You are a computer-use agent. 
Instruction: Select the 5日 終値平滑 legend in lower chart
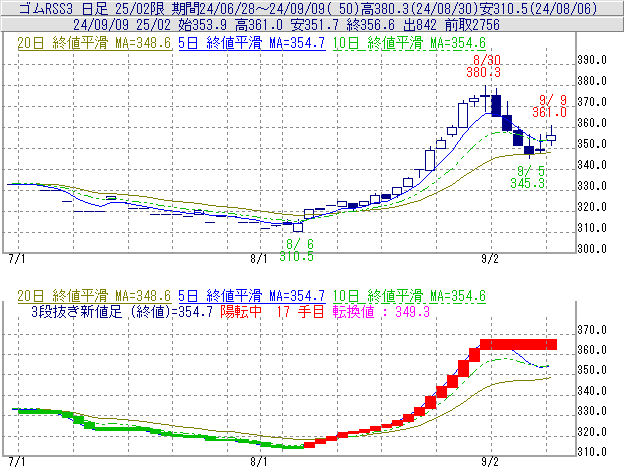coord(252,296)
